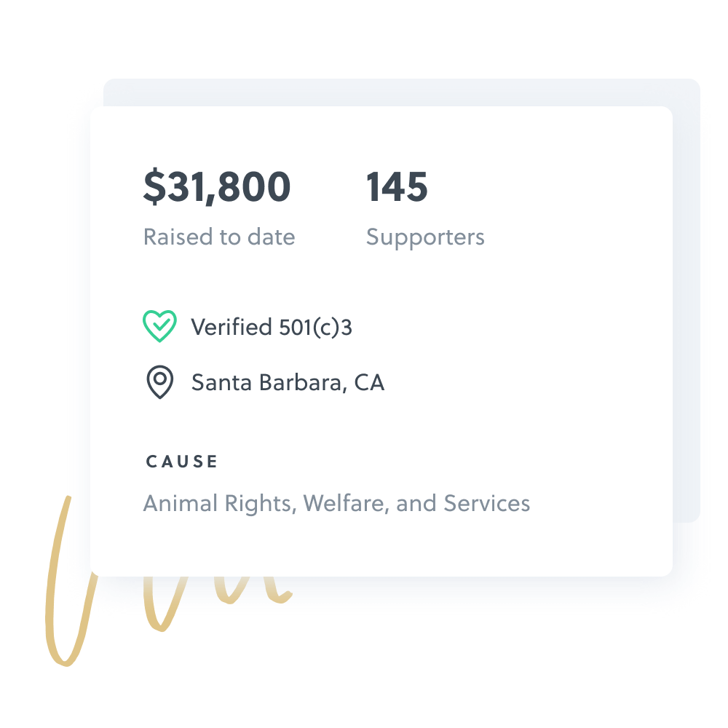Click the location pin icon
The width and height of the screenshot is (728, 728).
[x=159, y=382]
